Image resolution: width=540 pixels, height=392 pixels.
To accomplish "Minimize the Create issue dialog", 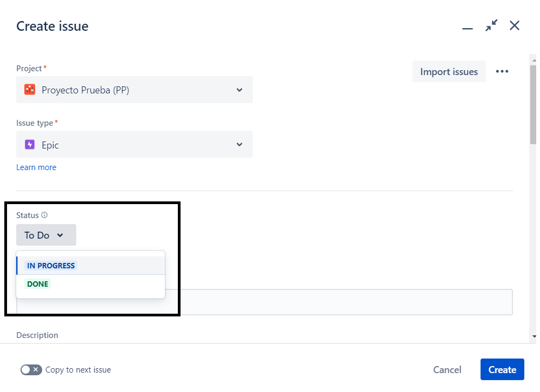I will click(468, 26).
